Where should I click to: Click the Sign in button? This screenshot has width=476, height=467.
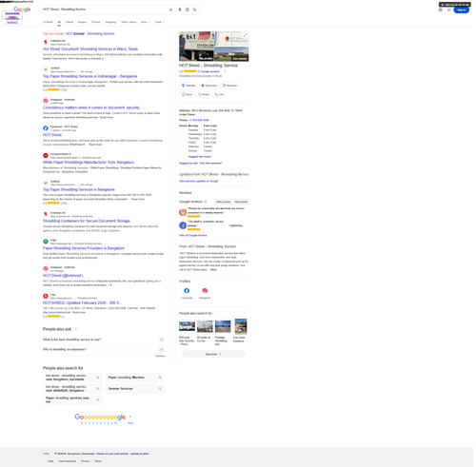(461, 10)
